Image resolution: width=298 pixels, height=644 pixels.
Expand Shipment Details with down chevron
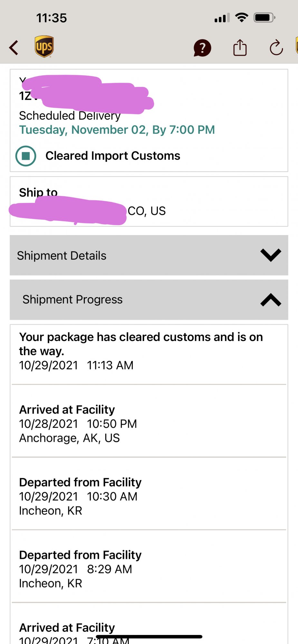click(271, 255)
